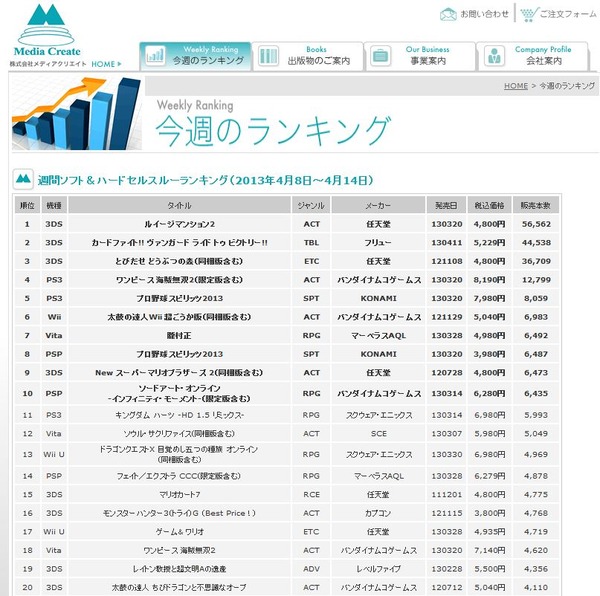Screen dimensions: 600x596
Task: Click the mountain icon beside ranking heading
Action: (x=23, y=179)
